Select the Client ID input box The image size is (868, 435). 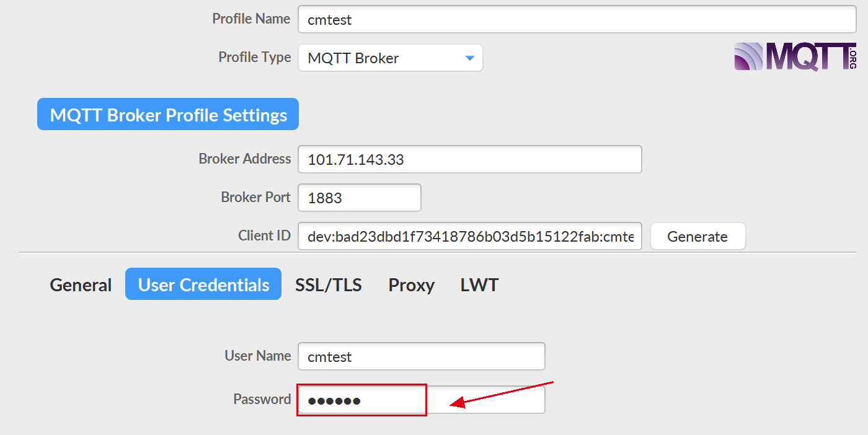click(x=469, y=237)
